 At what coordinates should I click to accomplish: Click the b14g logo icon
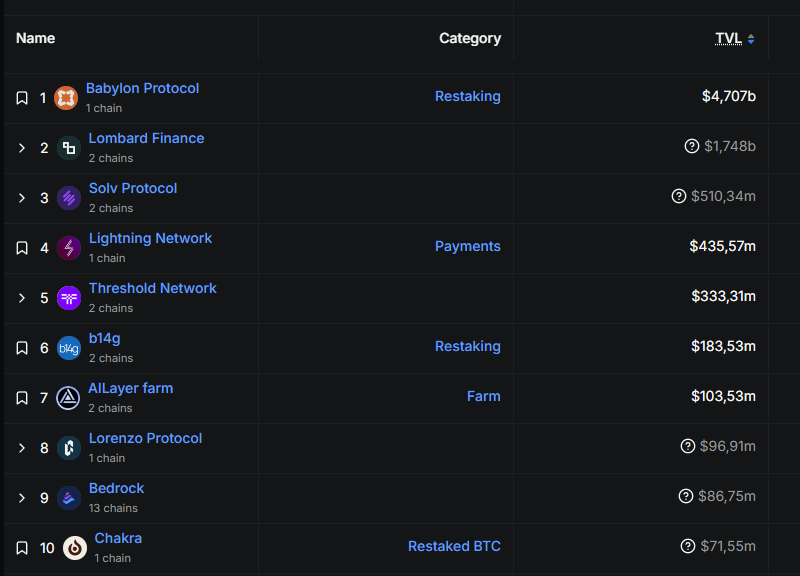pos(69,348)
